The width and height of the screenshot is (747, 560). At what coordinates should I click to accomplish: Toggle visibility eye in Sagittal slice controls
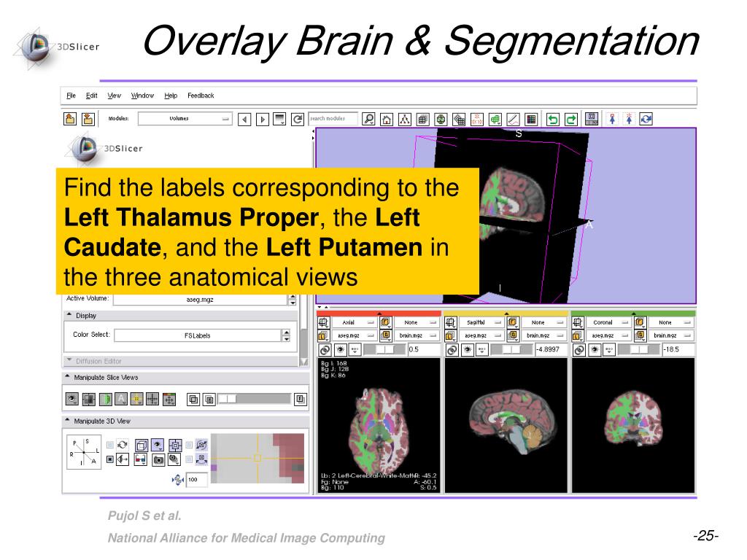468,350
